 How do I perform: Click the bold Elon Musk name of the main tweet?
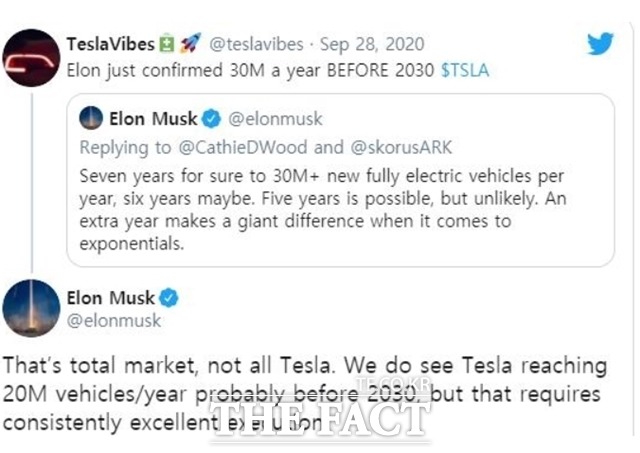click(x=110, y=297)
